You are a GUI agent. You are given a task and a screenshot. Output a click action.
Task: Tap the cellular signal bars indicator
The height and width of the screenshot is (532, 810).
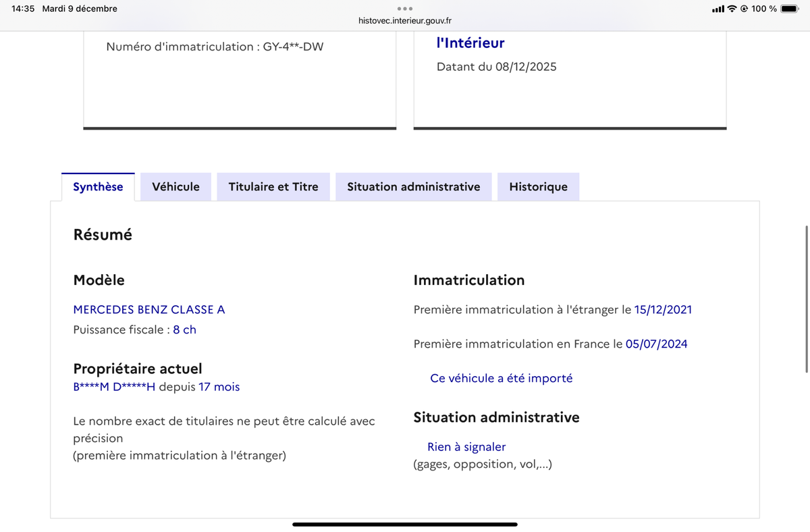pos(717,9)
